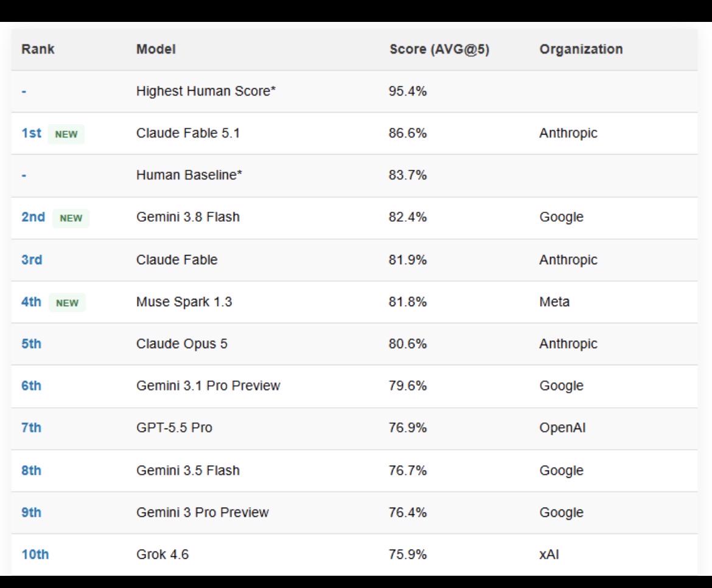Click the Human Baseline 83.7% score
Image resolution: width=712 pixels, height=588 pixels.
[x=408, y=175]
